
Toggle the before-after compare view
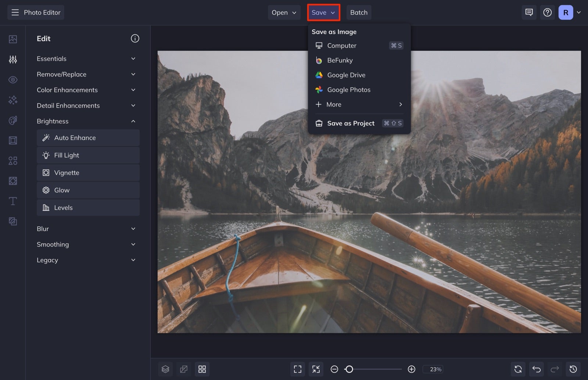pyautogui.click(x=183, y=369)
